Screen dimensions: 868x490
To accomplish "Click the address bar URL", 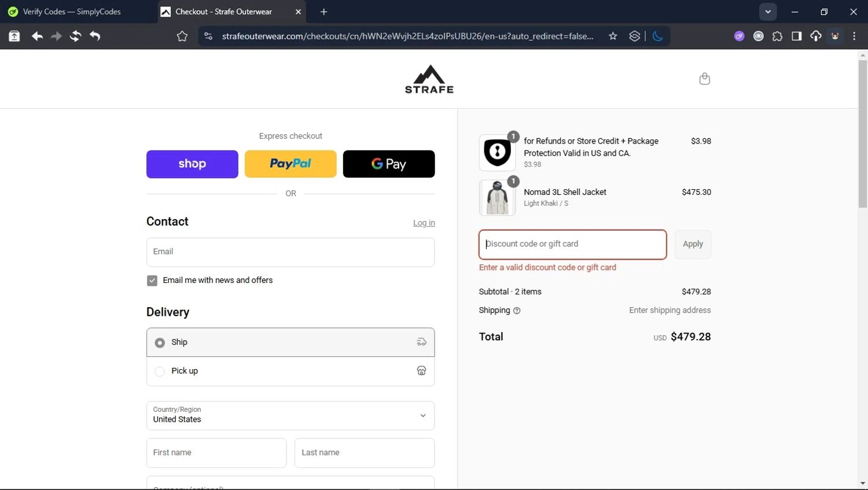I will click(408, 36).
